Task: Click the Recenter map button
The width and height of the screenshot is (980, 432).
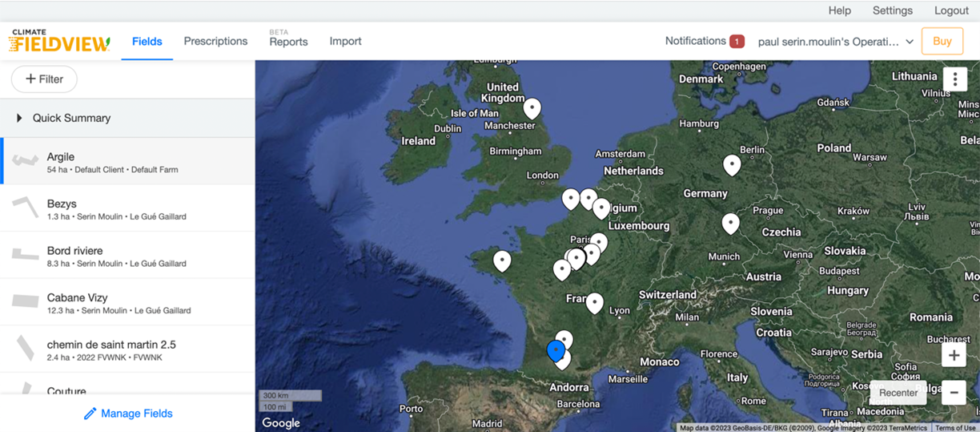Action: coord(898,393)
